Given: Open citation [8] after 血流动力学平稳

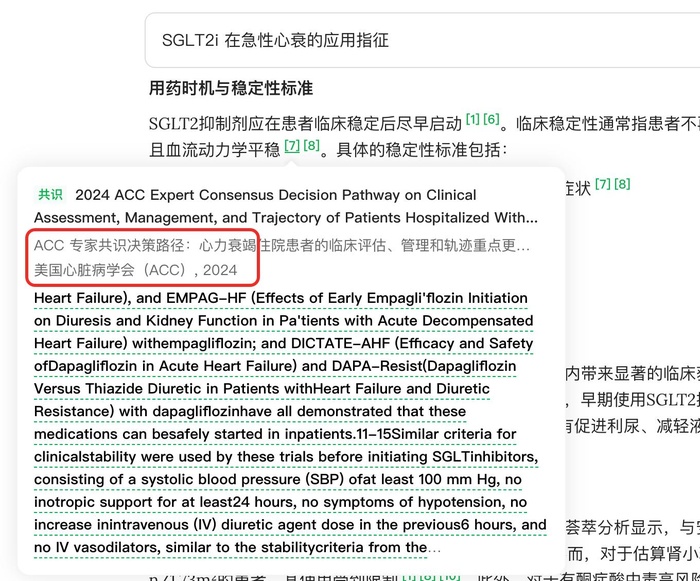Looking at the screenshot, I should 311,146.
